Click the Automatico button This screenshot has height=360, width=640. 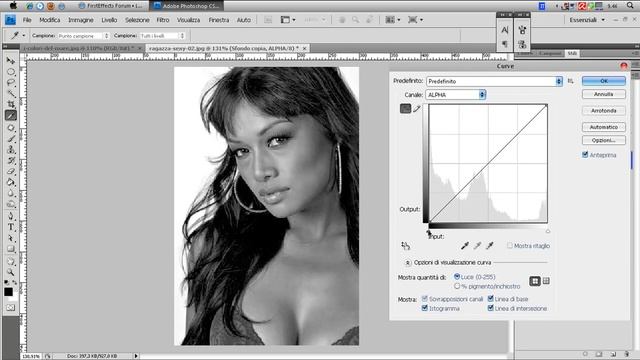[x=604, y=127]
